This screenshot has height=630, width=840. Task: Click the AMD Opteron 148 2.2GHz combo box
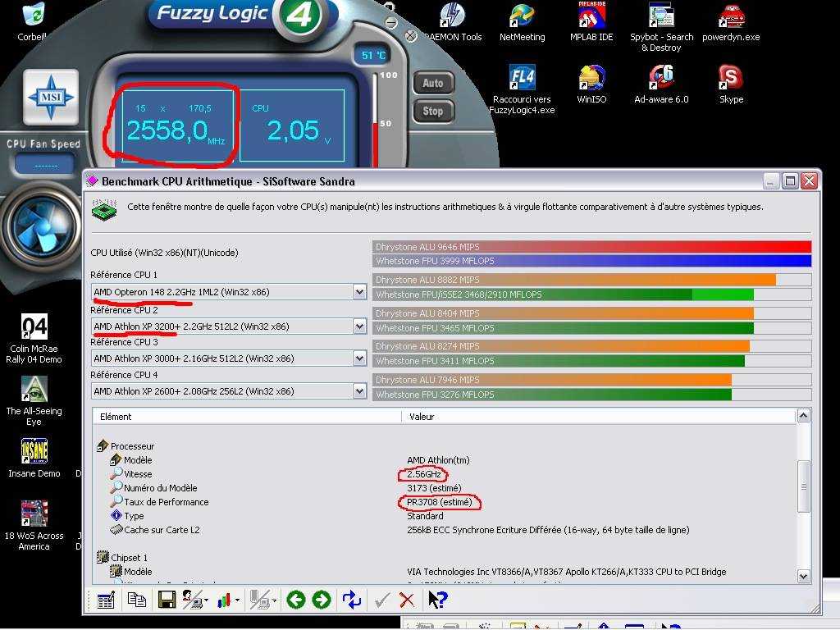[229, 292]
